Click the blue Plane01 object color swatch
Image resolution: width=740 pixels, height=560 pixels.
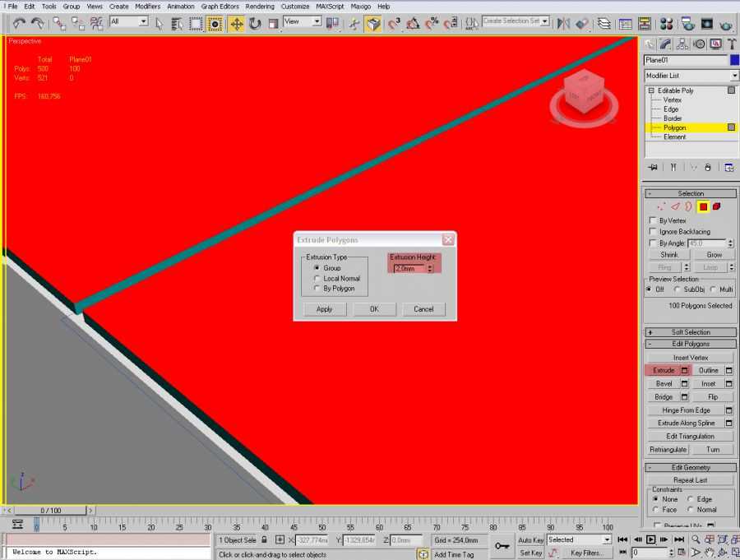click(x=734, y=60)
